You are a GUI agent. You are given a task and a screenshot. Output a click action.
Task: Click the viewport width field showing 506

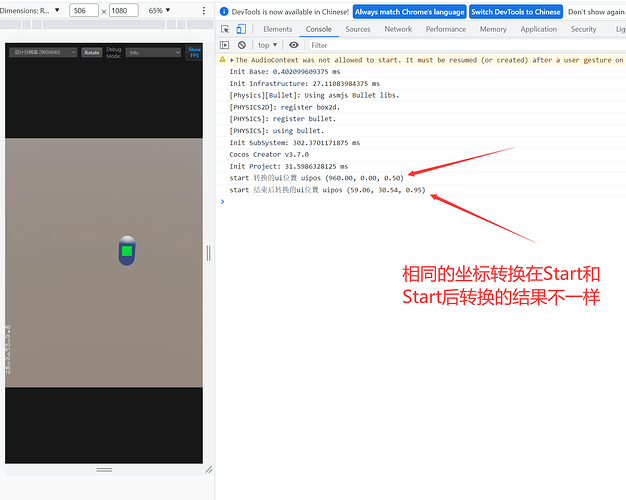(84, 10)
